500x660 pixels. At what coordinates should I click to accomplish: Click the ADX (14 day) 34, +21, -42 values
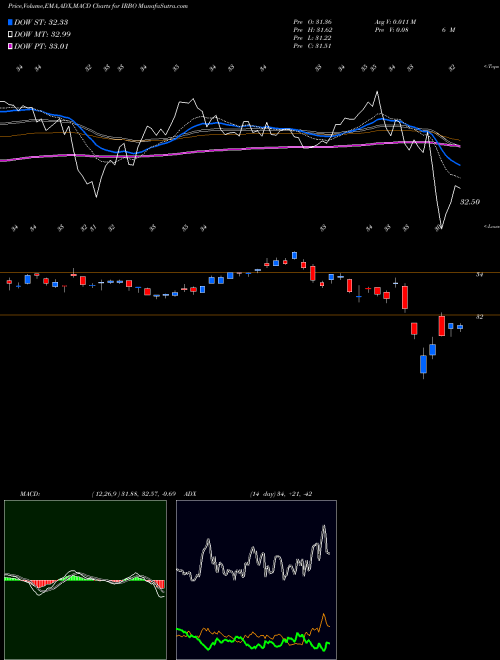click(x=281, y=494)
